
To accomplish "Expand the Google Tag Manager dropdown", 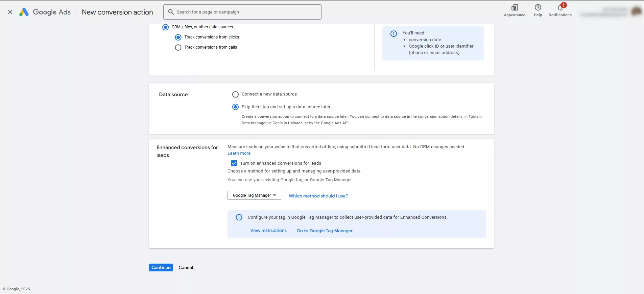I will tap(254, 195).
